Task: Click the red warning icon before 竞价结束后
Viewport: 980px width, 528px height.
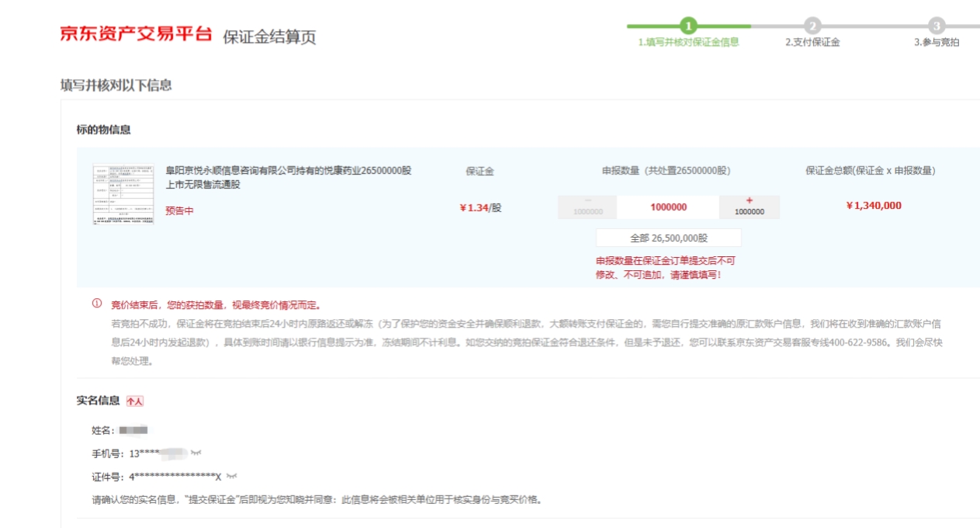Action: (x=97, y=304)
